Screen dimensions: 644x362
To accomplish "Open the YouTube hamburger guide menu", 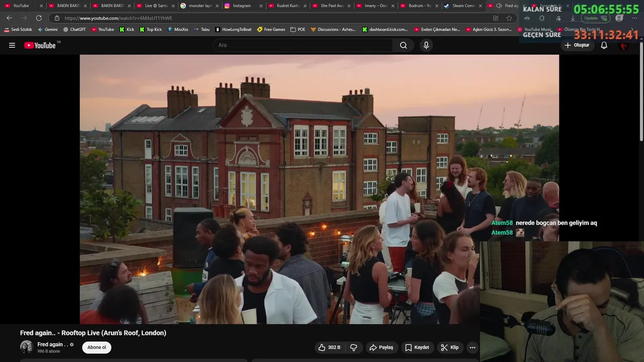I will click(12, 45).
